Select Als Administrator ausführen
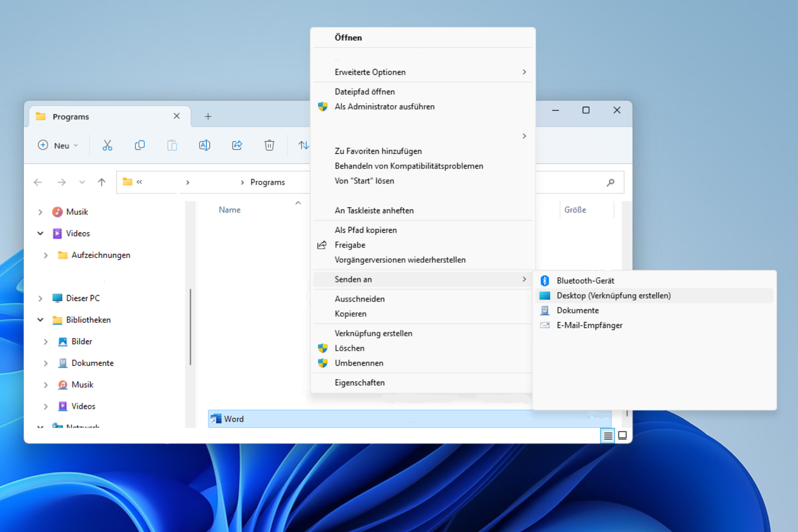 (384, 106)
